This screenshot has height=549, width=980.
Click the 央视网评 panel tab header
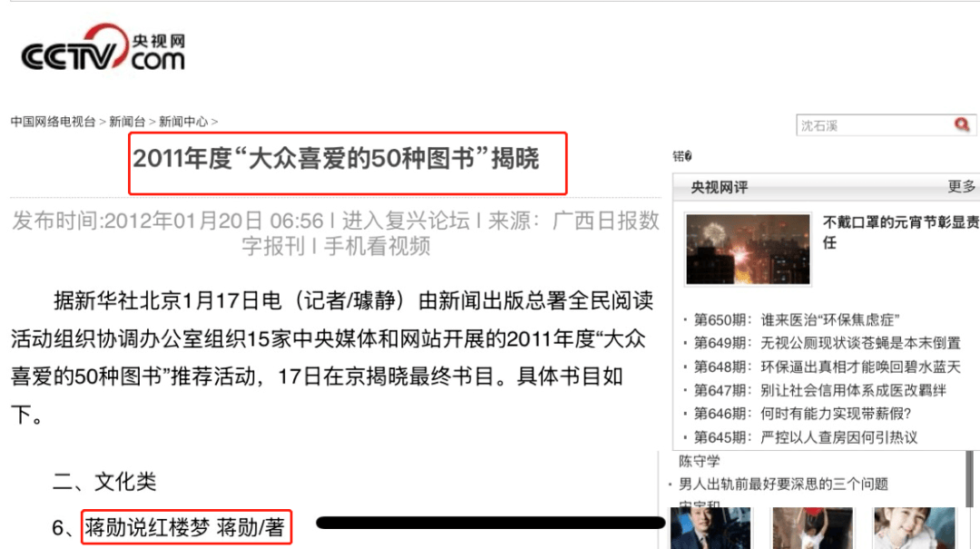coord(720,187)
